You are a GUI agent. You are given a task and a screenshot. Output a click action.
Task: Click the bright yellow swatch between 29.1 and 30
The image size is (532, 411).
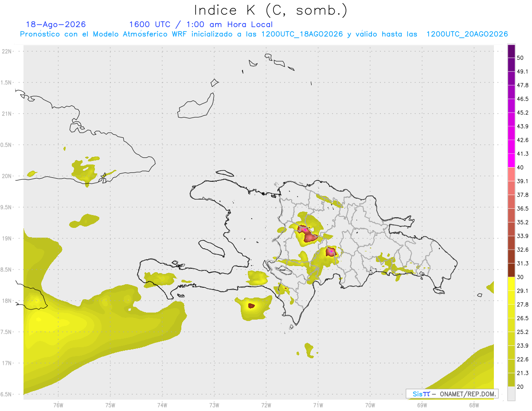click(x=512, y=284)
